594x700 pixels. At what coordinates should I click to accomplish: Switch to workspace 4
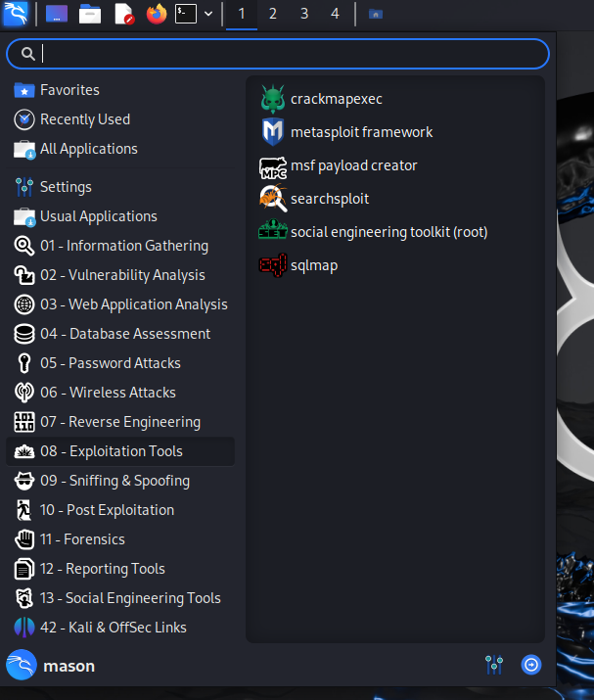coord(335,14)
